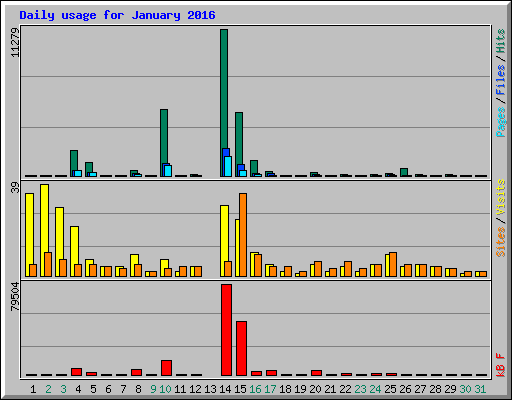
Task: Select the 79504 KB axis maximum label
Action: (15, 297)
